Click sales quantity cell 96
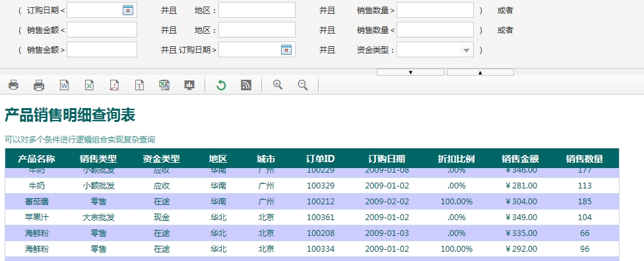 pyautogui.click(x=585, y=248)
